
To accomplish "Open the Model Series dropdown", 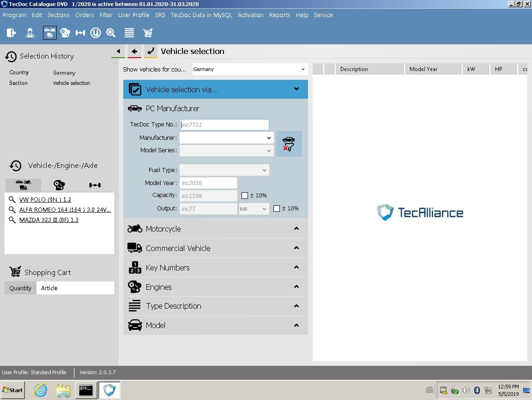I will 226,150.
